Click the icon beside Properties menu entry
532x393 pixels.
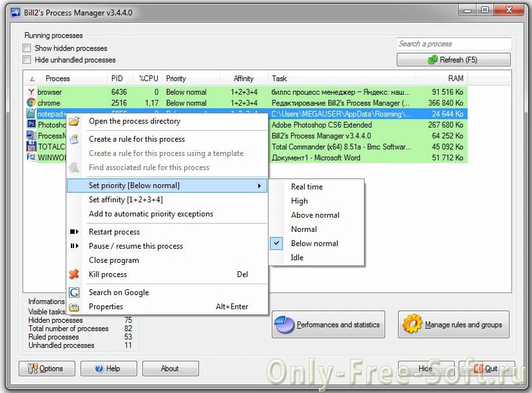[x=74, y=307]
